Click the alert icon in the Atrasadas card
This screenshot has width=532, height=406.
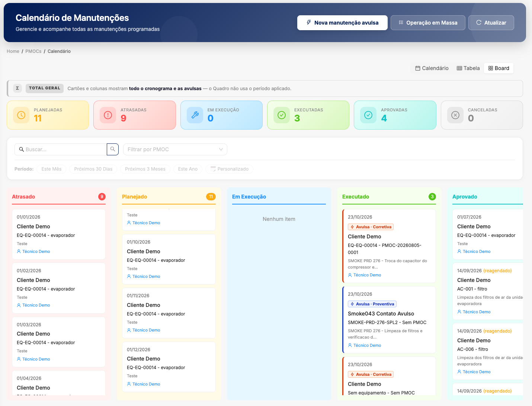tap(108, 115)
